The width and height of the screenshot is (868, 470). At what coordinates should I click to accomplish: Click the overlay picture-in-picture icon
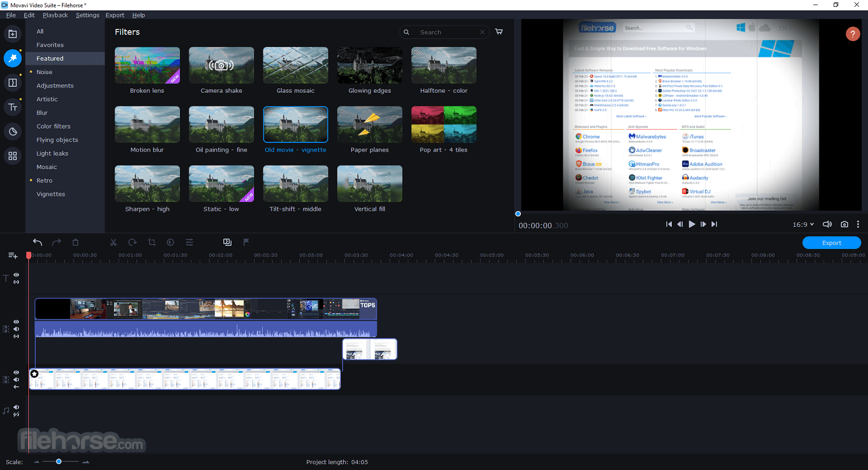pos(227,243)
